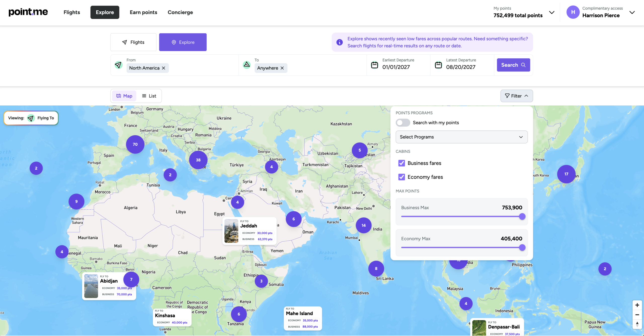Click the point.me logo
This screenshot has height=336, width=644.
click(x=28, y=12)
